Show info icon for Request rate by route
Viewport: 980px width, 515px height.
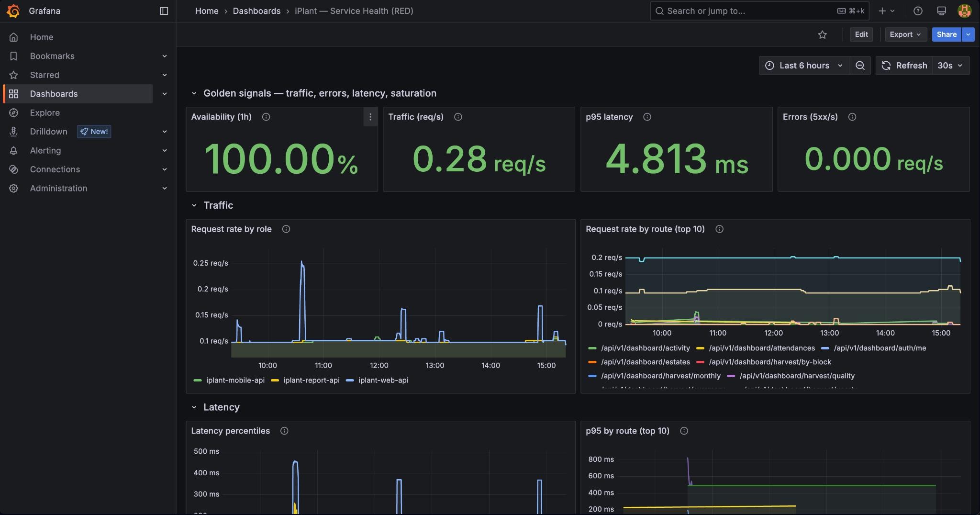[x=719, y=229]
